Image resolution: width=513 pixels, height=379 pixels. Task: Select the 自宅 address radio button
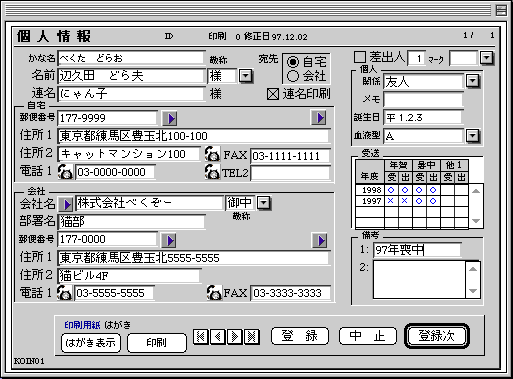293,62
